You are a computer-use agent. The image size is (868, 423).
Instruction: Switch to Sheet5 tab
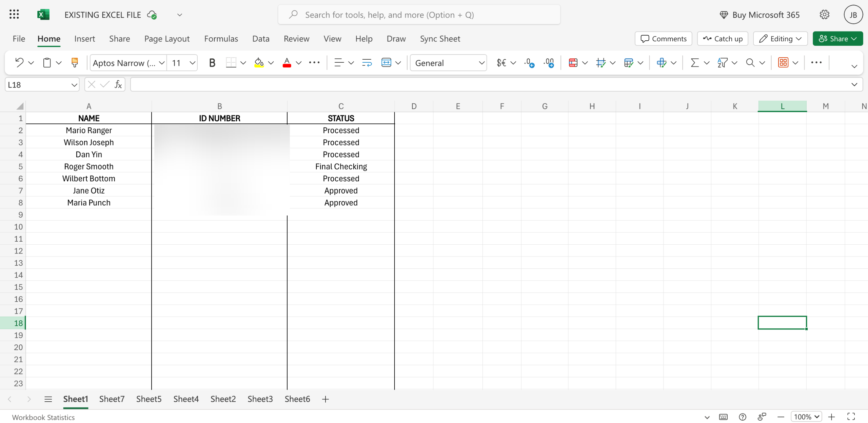click(x=149, y=399)
